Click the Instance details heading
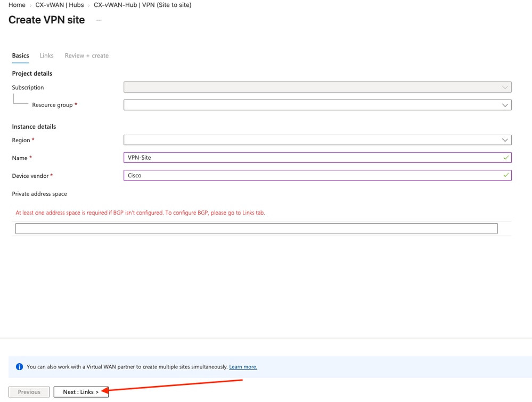 click(x=34, y=127)
